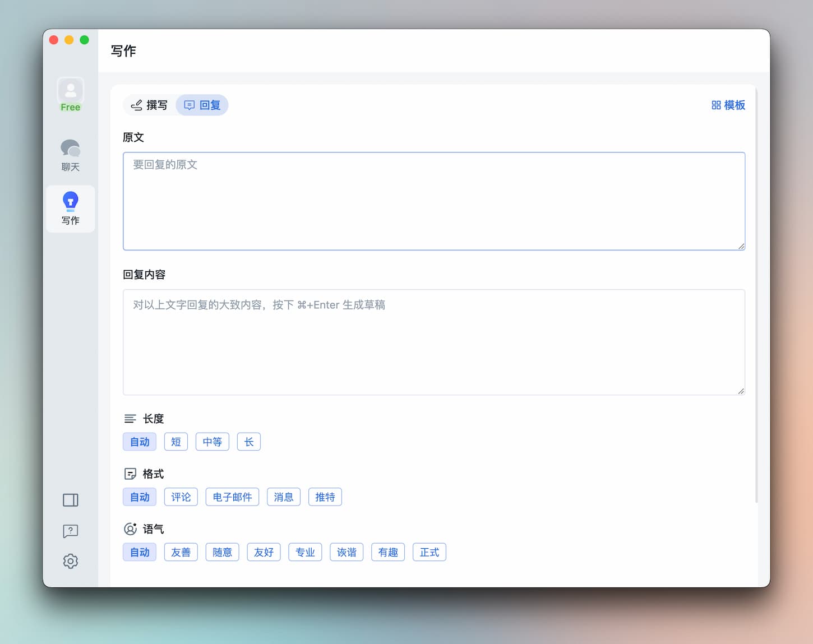Click the 语气 section icon
The height and width of the screenshot is (644, 813).
click(x=130, y=529)
